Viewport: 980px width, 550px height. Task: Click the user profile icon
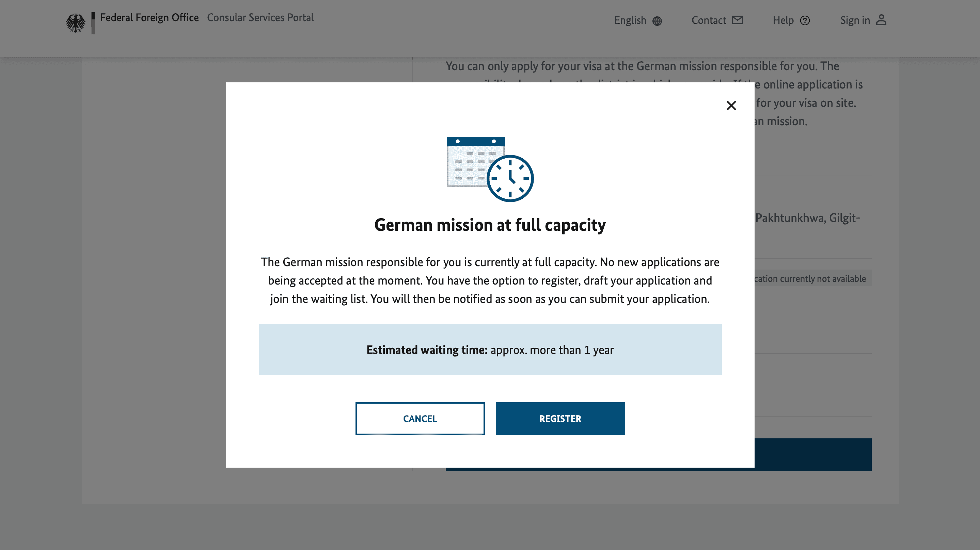881,20
